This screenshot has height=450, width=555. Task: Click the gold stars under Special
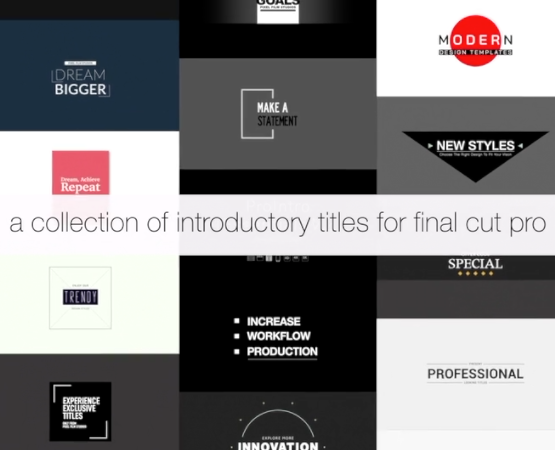[x=475, y=273]
